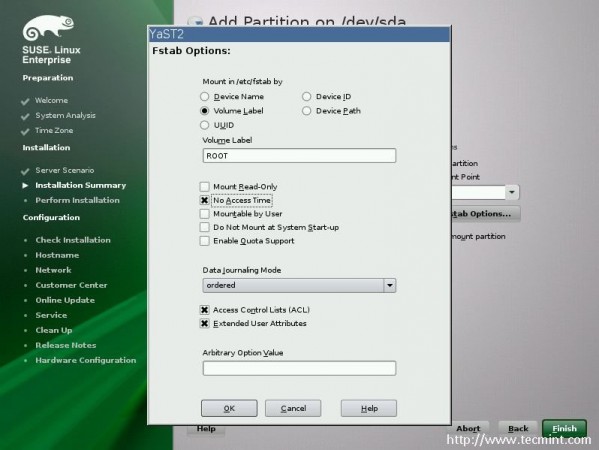Click the Time Zone step label
This screenshot has width=599, height=450.
pyautogui.click(x=54, y=130)
